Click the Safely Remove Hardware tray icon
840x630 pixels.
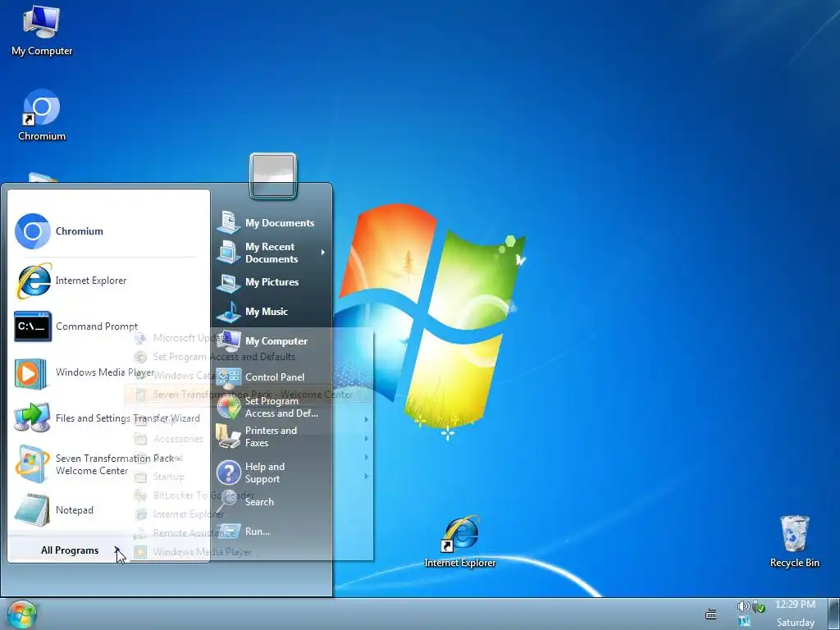click(759, 606)
